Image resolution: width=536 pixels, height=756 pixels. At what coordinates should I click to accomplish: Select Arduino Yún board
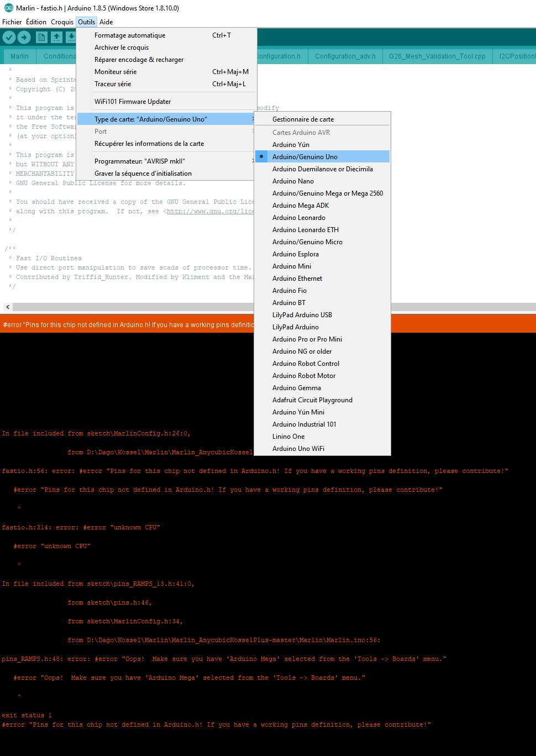click(x=322, y=145)
